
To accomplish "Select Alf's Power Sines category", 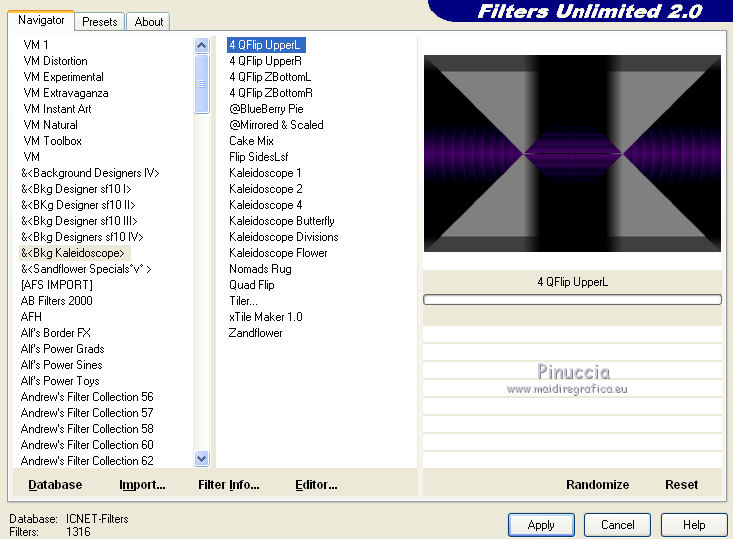I will click(62, 365).
